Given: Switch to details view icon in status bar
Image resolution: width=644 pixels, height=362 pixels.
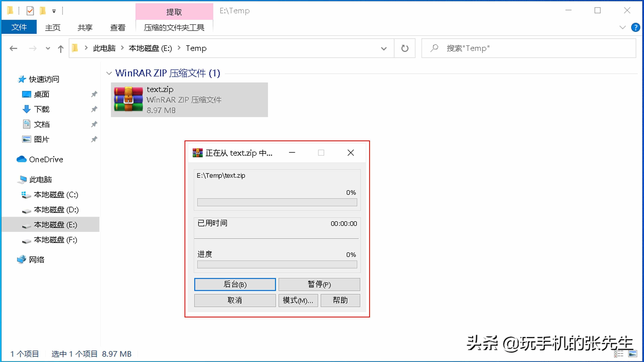Looking at the screenshot, I should tap(619, 354).
